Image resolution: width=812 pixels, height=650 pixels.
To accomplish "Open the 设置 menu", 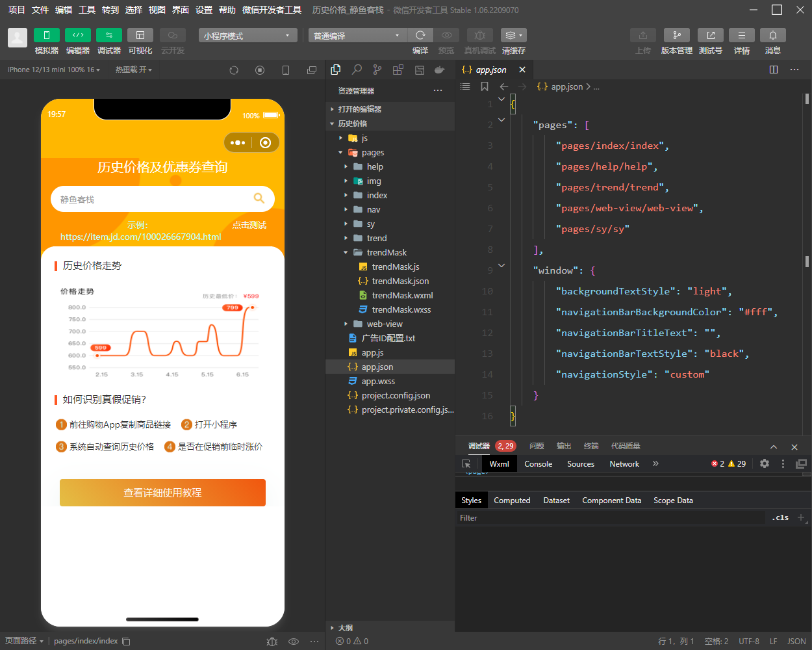I will point(204,10).
